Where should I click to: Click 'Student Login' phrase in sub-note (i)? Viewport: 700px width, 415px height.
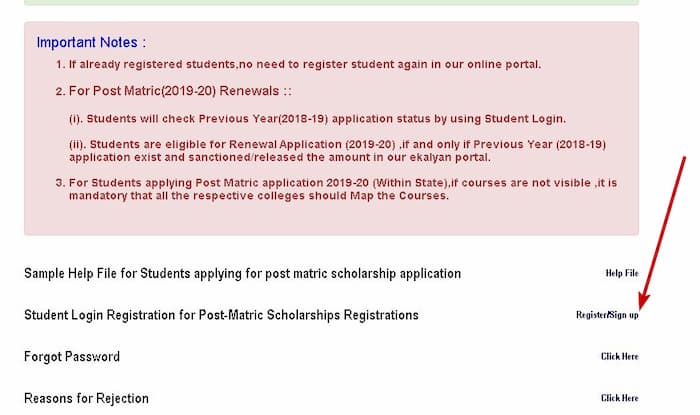[x=524, y=118]
